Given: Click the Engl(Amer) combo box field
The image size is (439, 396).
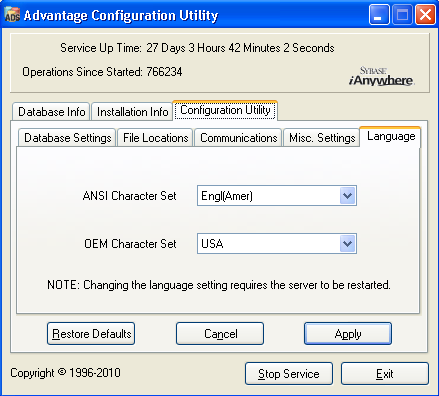Looking at the screenshot, I should point(277,196).
